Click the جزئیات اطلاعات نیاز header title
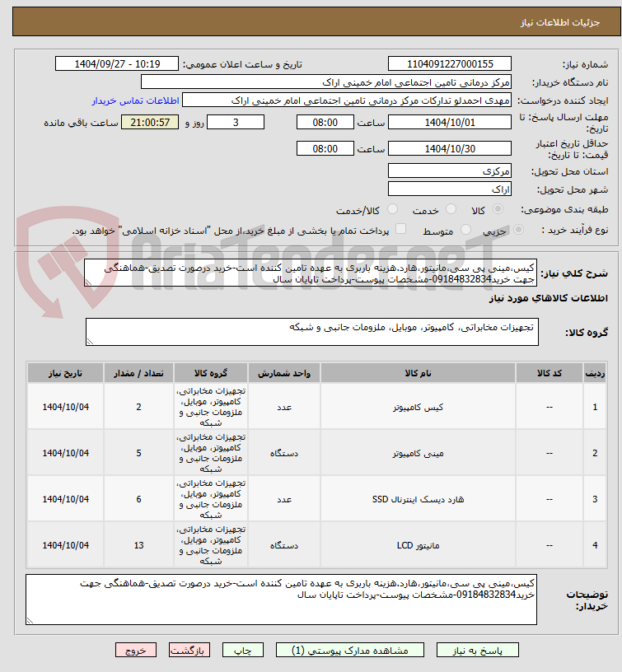This screenshot has width=622, height=672. tap(560, 22)
